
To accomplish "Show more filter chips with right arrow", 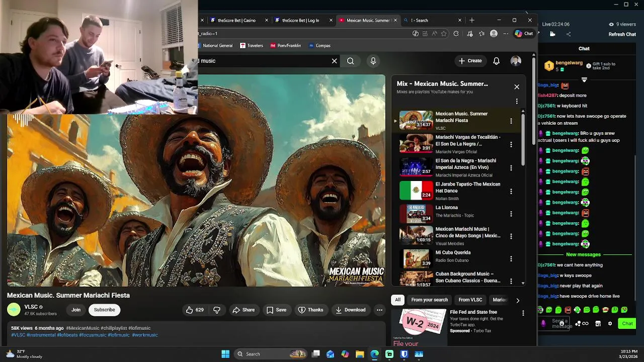I will tap(518, 300).
